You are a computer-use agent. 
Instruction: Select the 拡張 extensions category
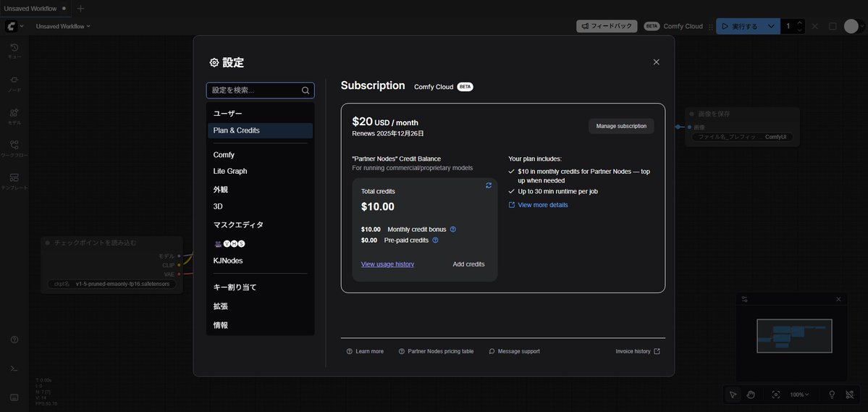(x=260, y=306)
